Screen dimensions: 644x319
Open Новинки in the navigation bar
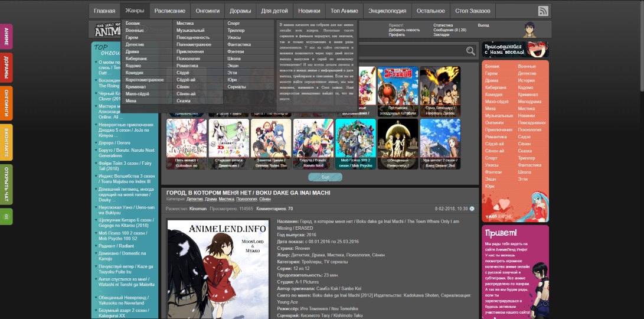[309, 11]
